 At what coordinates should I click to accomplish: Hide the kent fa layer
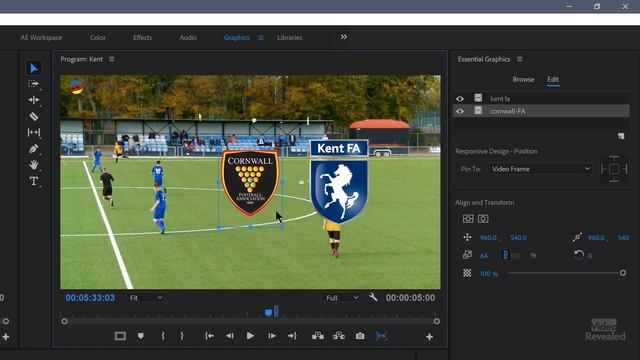tap(460, 98)
